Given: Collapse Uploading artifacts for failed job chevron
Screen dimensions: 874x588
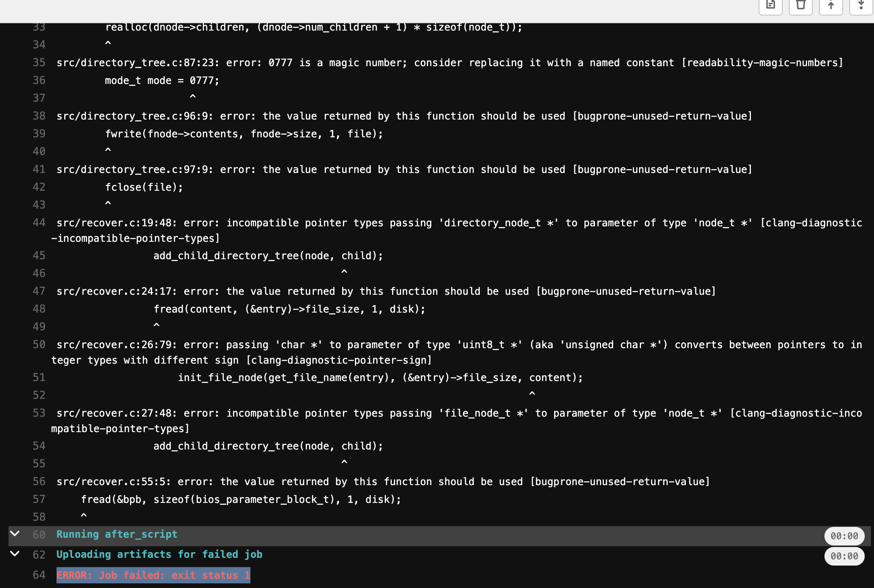Looking at the screenshot, I should click(15, 554).
